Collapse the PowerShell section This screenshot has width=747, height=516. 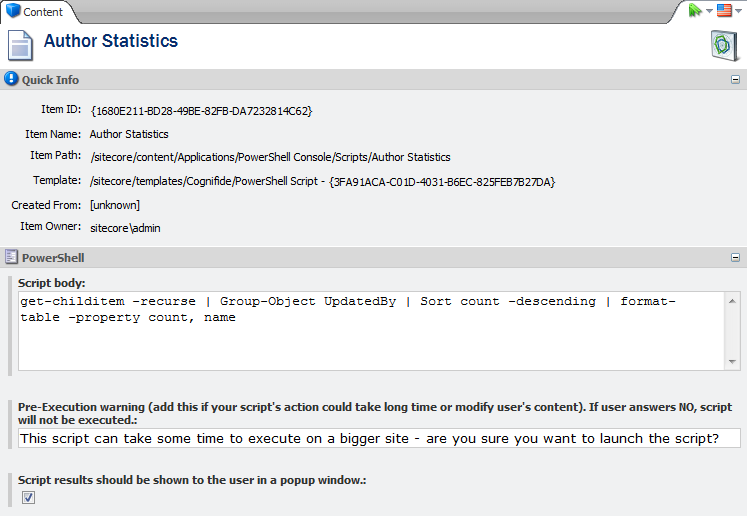(x=735, y=258)
